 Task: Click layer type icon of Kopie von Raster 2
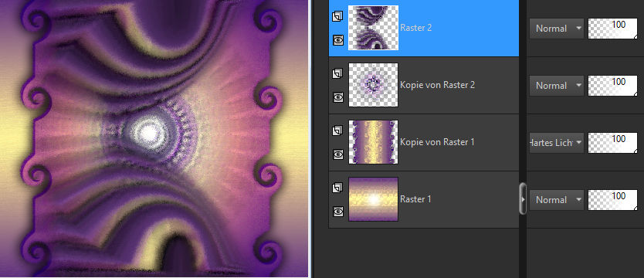pyautogui.click(x=337, y=73)
